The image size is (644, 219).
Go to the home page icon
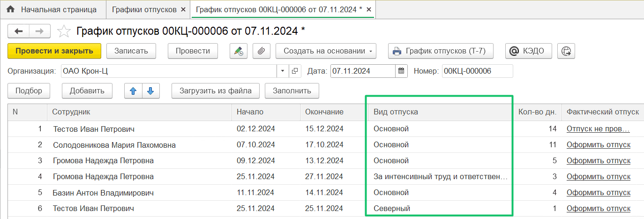(x=11, y=9)
